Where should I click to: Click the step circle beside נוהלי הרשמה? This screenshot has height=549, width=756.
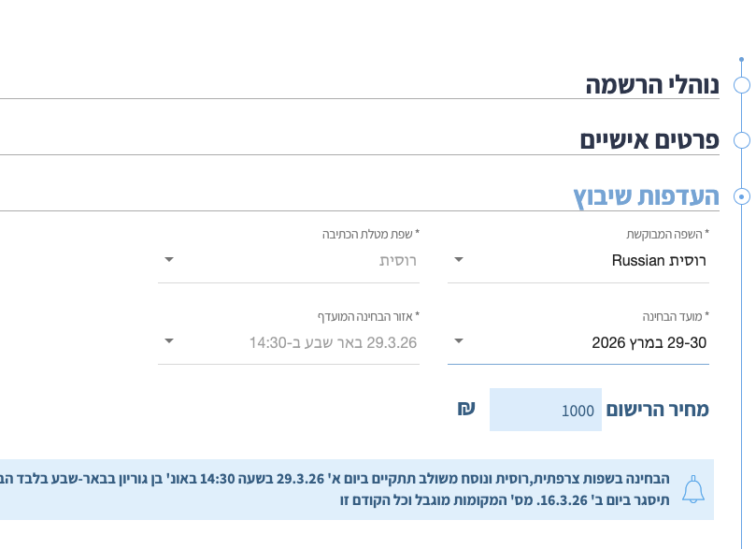(742, 85)
